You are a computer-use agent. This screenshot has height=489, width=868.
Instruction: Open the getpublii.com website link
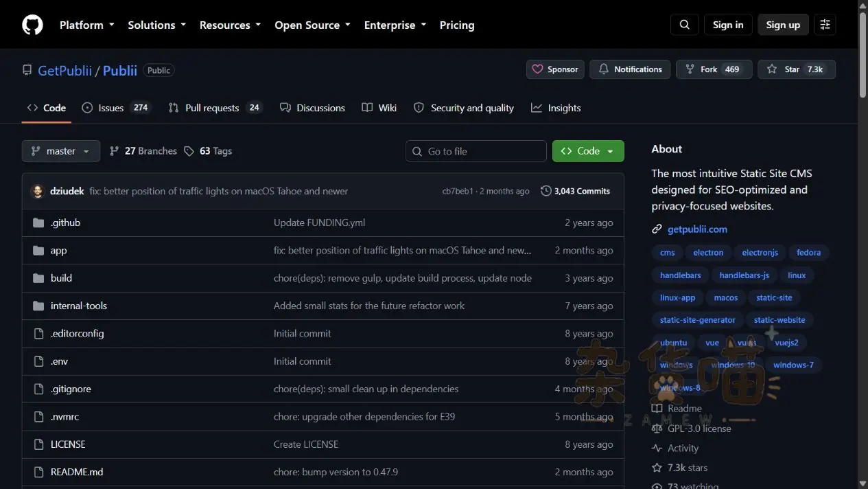pyautogui.click(x=697, y=229)
